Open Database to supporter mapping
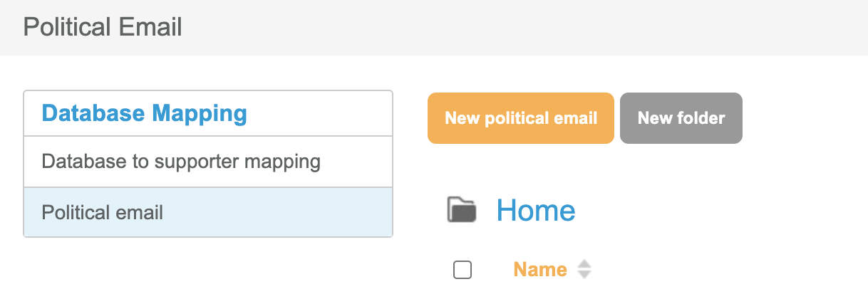 click(181, 162)
